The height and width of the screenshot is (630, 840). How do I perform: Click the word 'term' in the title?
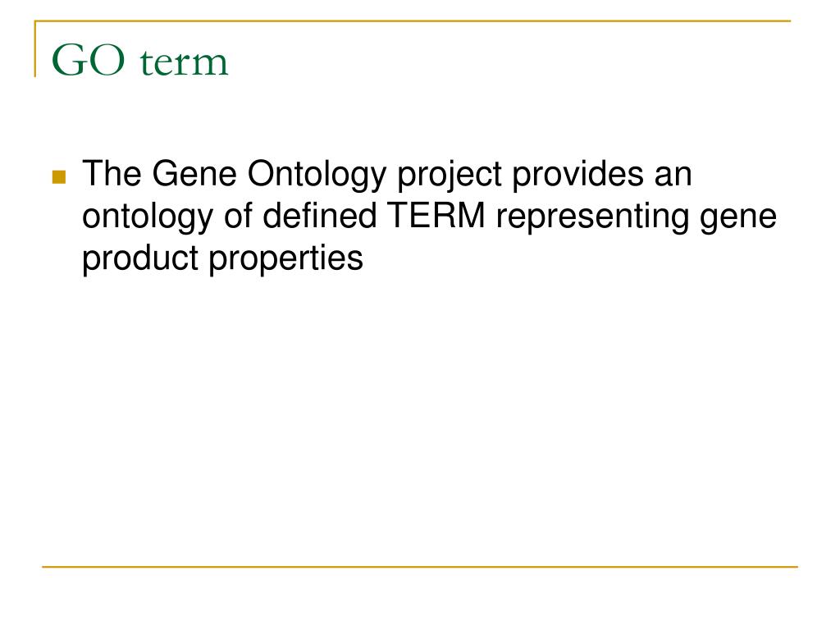(184, 62)
